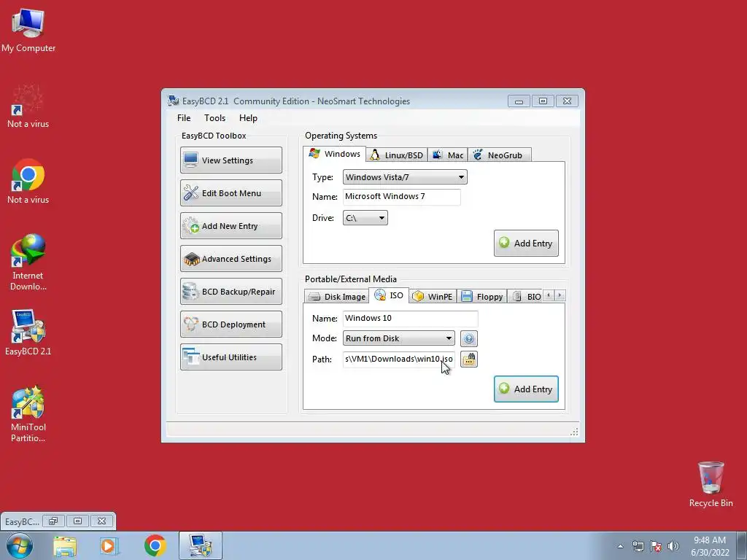Expand the Drive dropdown showing C:\
The image size is (747, 560).
pyautogui.click(x=365, y=218)
